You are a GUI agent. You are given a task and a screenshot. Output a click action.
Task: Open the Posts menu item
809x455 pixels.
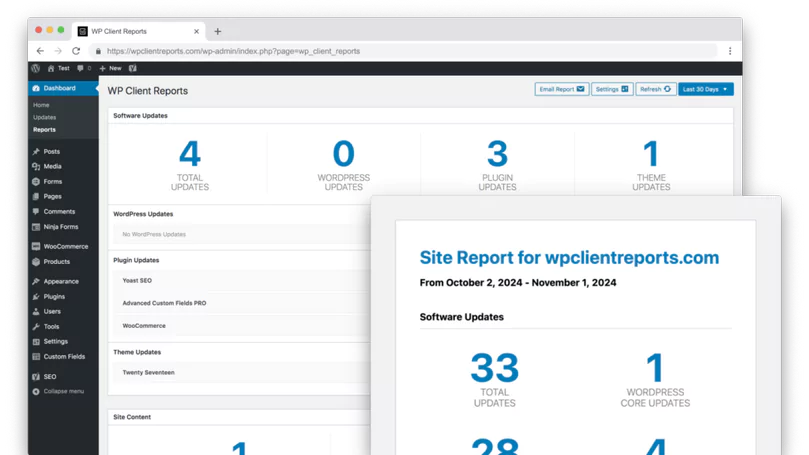pos(52,152)
